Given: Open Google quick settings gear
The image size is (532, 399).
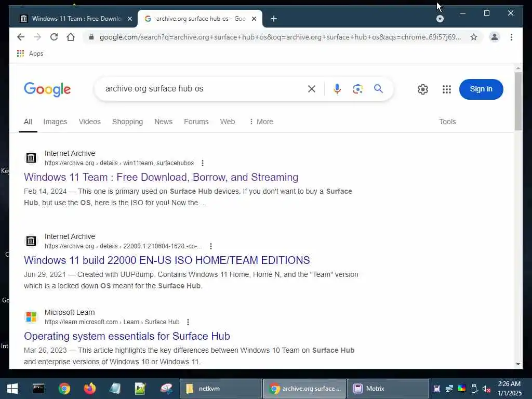Looking at the screenshot, I should [423, 89].
